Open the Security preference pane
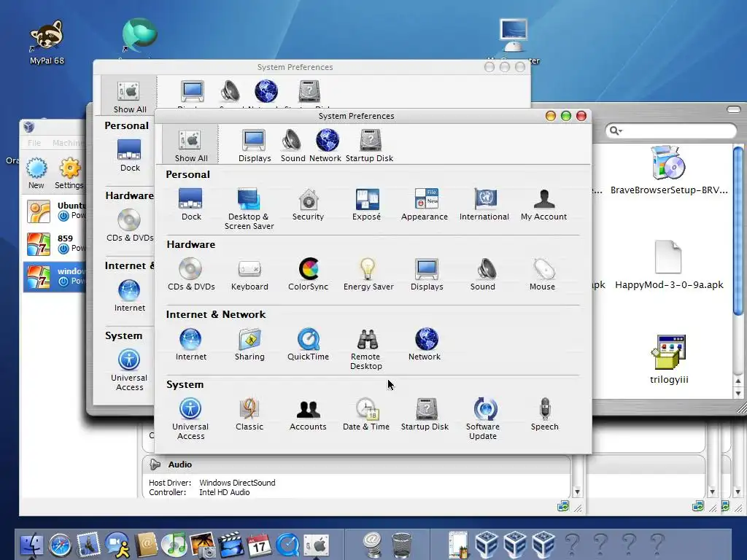 (309, 204)
